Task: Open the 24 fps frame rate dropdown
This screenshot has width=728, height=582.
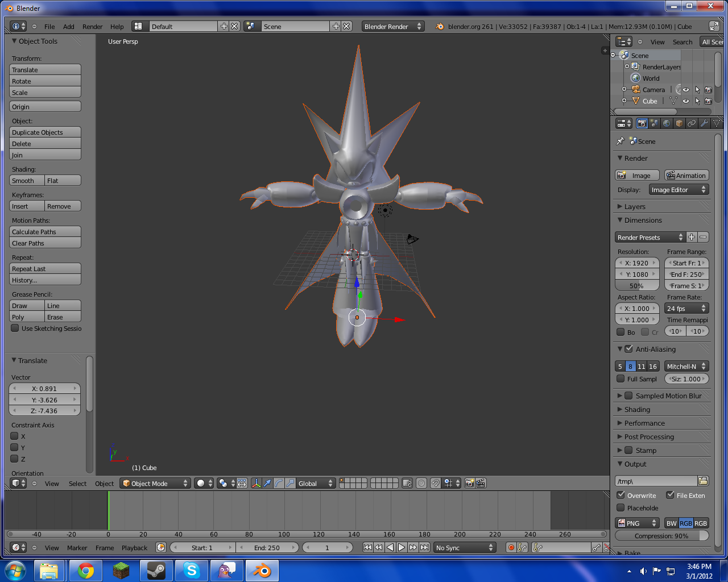Action: tap(686, 308)
